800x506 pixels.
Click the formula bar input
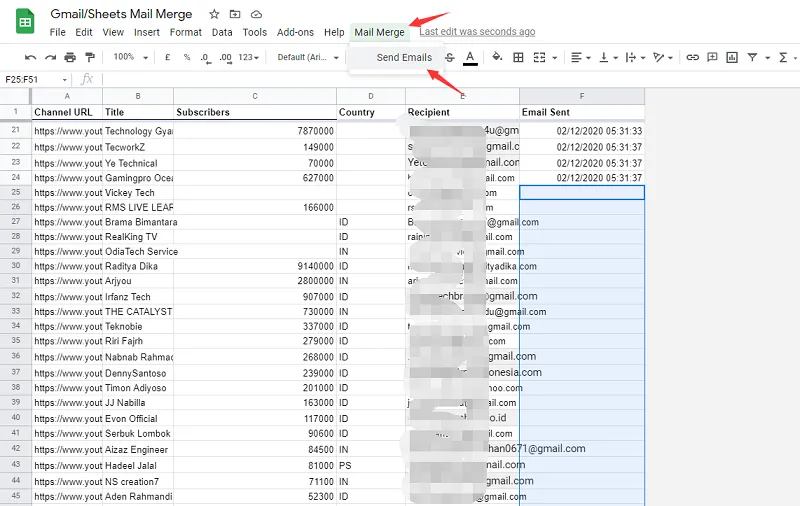449,80
